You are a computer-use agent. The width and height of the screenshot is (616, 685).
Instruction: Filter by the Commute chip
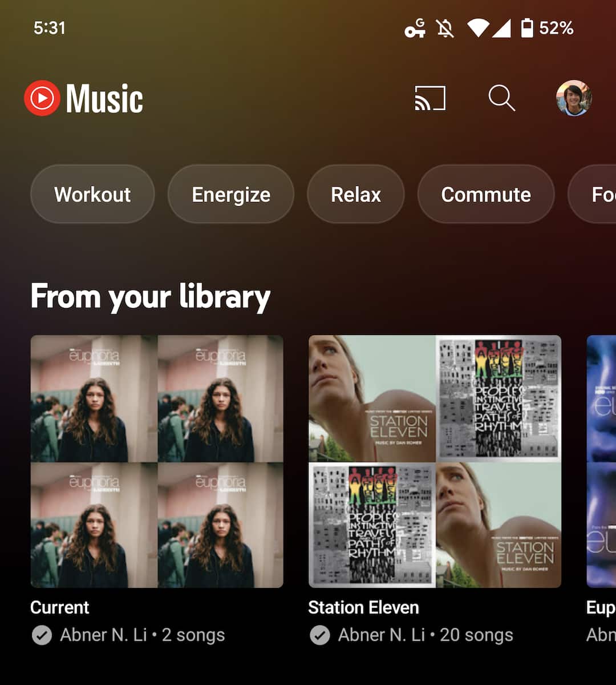pyautogui.click(x=486, y=195)
